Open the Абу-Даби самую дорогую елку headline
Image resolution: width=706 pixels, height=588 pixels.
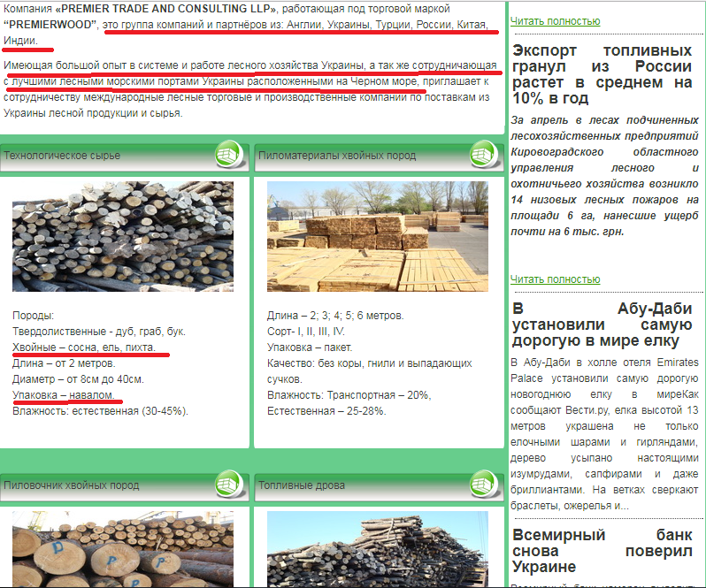602,325
